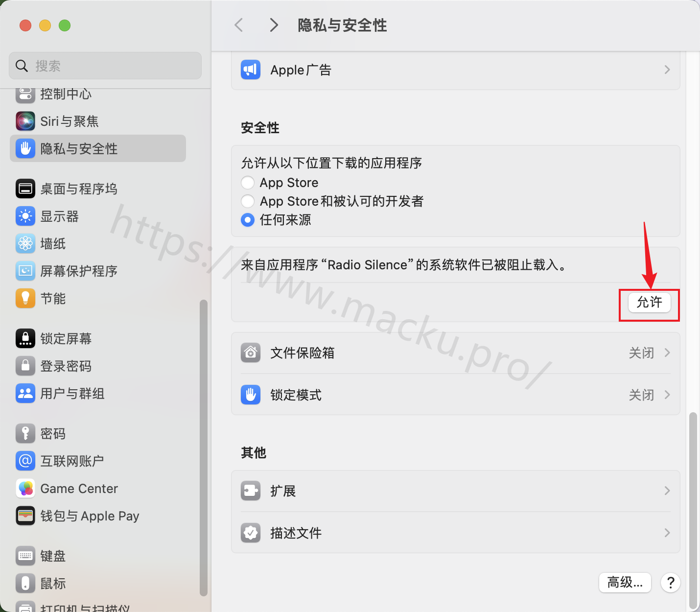The height and width of the screenshot is (612, 700).
Task: Open 桌面与程序坞 sidebar icon
Action: tap(25, 188)
